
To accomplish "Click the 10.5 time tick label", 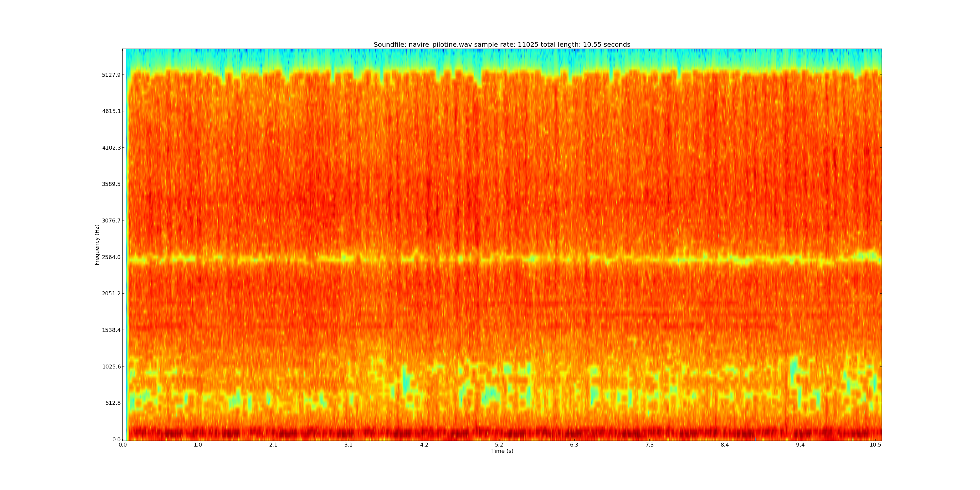I will 875,445.
